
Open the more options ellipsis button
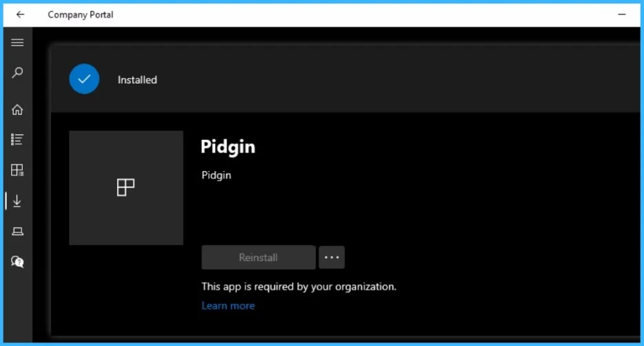(x=331, y=258)
